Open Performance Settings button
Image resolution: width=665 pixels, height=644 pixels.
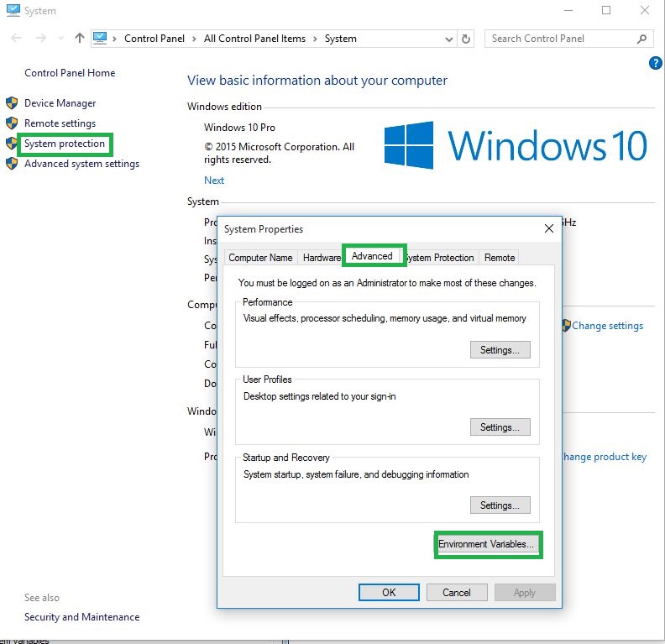[500, 350]
